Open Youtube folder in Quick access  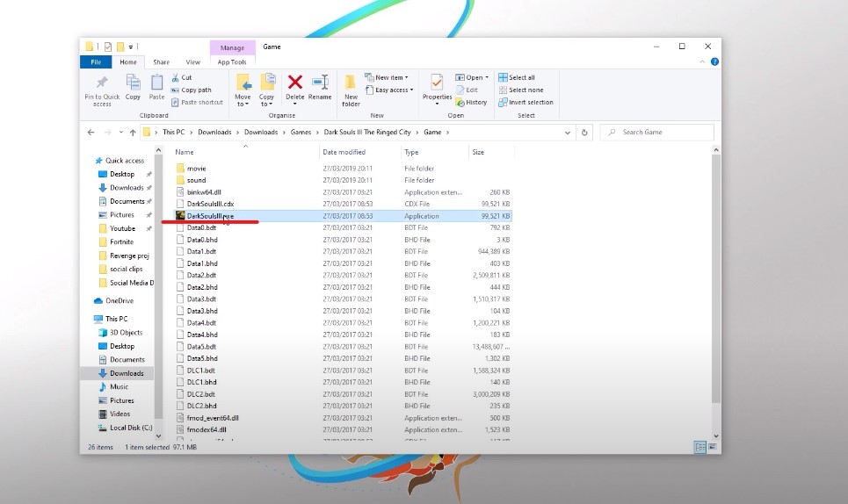(122, 228)
